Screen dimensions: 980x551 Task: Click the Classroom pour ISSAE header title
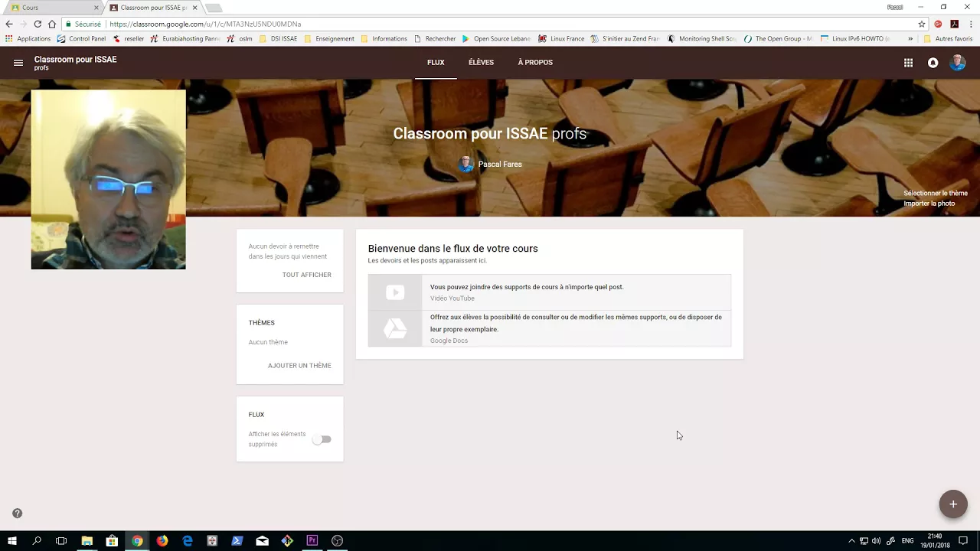pos(75,59)
